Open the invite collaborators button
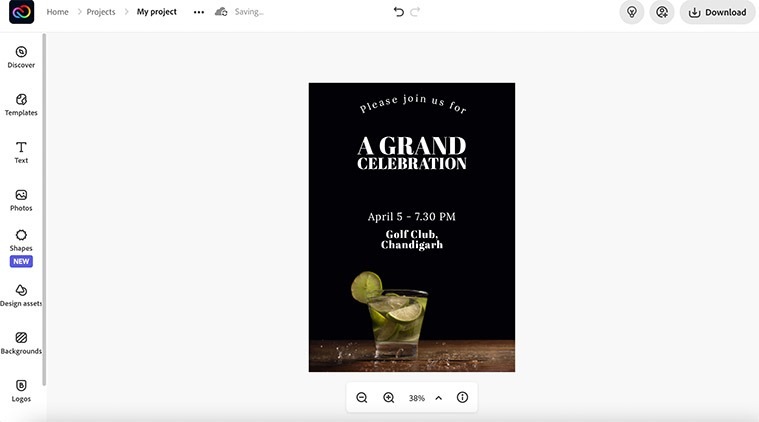The width and height of the screenshot is (759, 422). tap(662, 12)
